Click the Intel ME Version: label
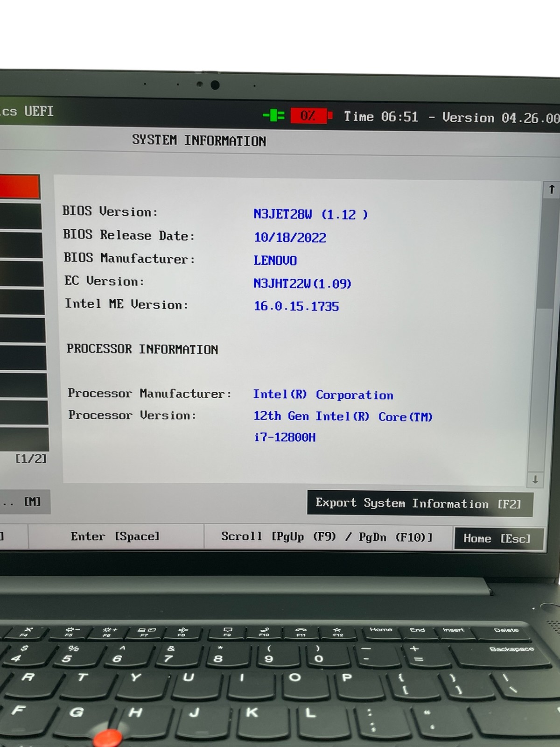 (126, 304)
